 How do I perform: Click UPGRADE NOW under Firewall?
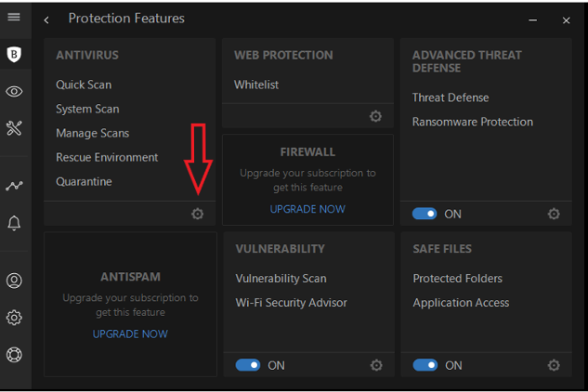pos(307,209)
